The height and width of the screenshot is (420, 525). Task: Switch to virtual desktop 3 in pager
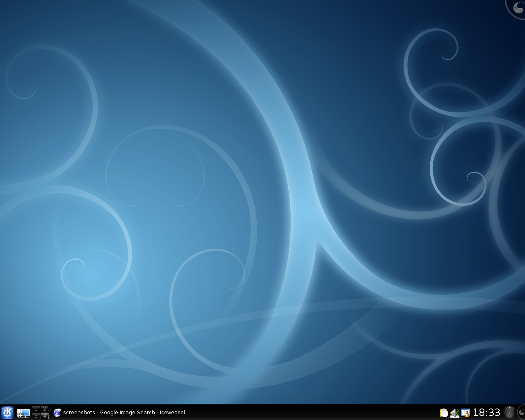pyautogui.click(x=36, y=416)
